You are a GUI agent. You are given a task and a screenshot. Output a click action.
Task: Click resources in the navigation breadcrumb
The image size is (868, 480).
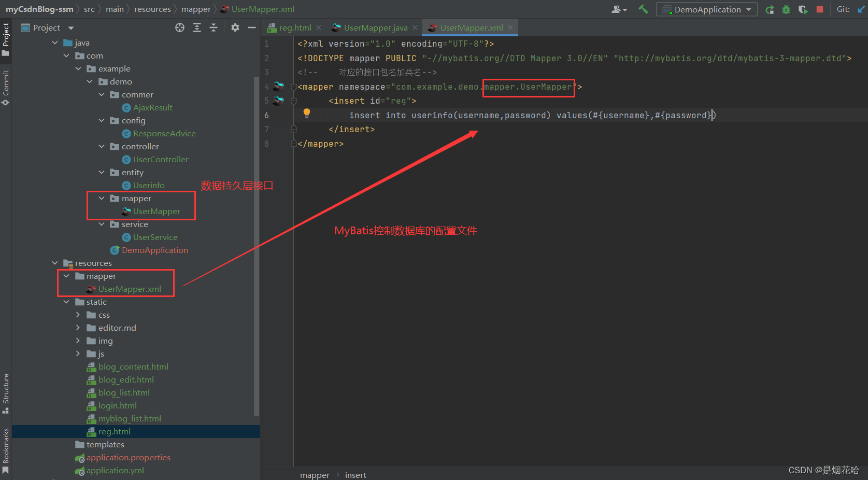tap(152, 9)
